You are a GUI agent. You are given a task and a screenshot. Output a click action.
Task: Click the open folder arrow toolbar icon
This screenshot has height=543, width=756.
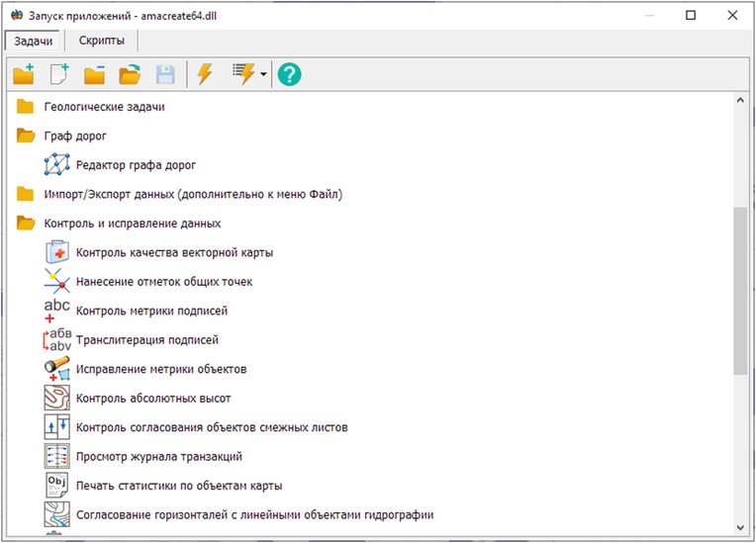(130, 74)
